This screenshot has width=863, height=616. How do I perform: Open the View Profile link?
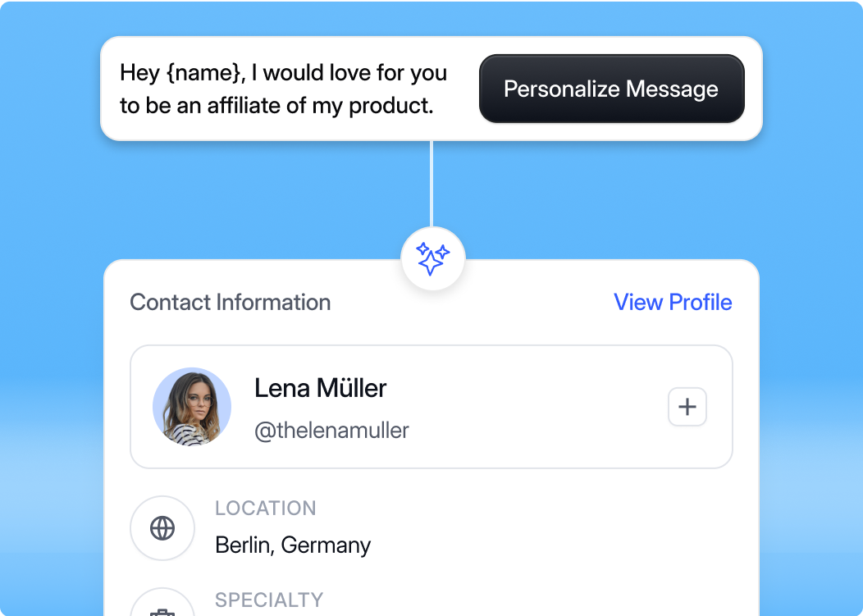click(x=673, y=302)
